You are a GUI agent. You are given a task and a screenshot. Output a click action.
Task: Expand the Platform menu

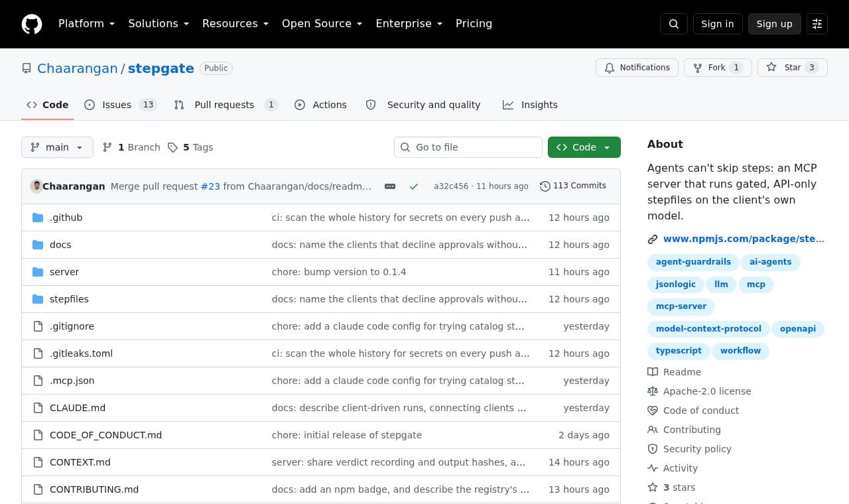point(86,24)
